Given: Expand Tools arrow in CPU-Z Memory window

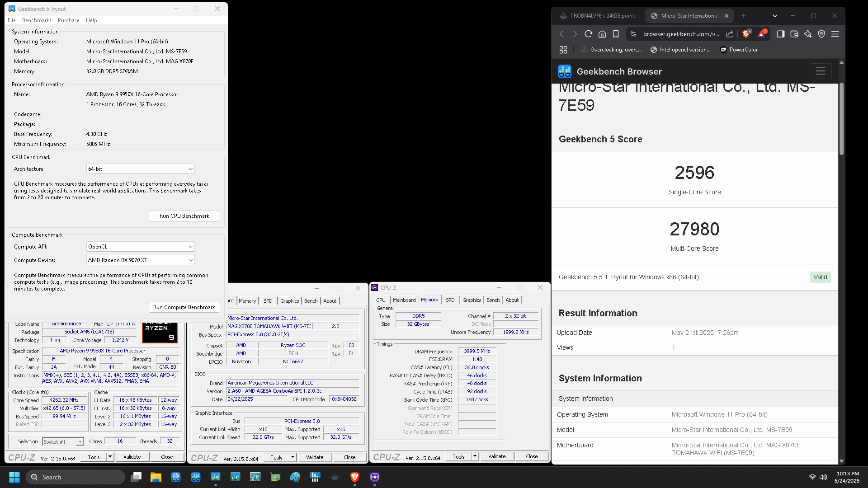Looking at the screenshot, I should click(475, 456).
